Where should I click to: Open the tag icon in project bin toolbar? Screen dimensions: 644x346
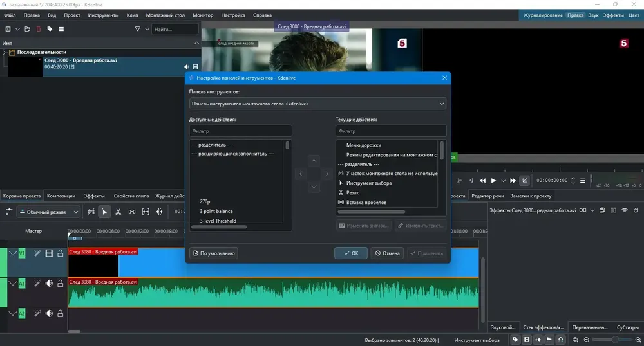(x=50, y=29)
